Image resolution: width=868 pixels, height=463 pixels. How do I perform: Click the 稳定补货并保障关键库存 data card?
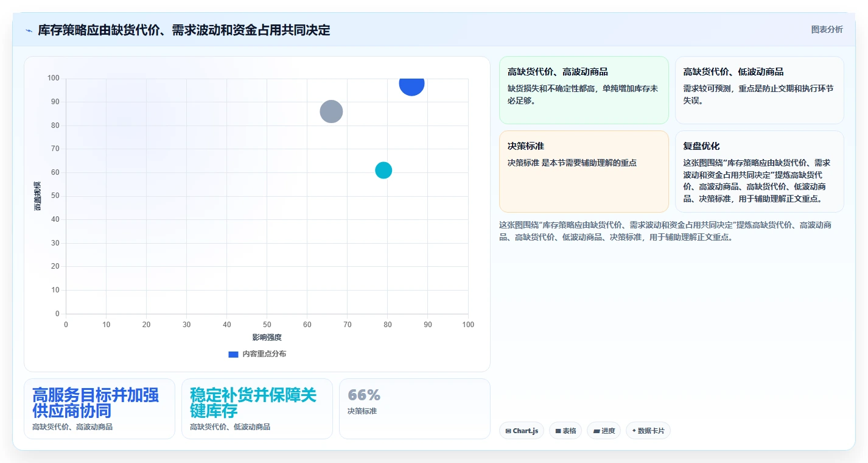pyautogui.click(x=257, y=409)
